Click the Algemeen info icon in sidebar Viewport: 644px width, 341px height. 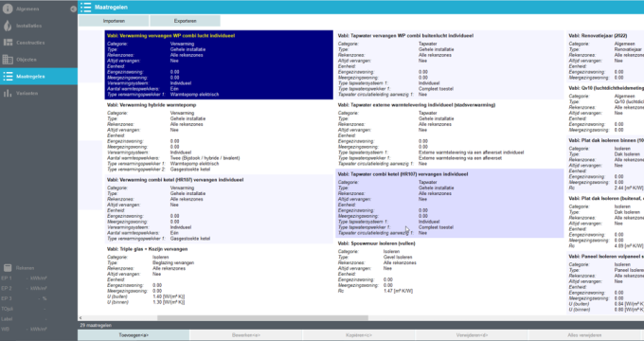pyautogui.click(x=8, y=9)
